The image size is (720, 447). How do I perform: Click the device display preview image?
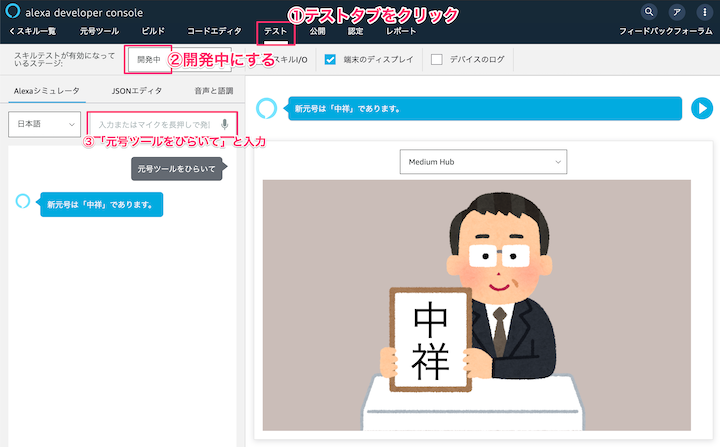point(477,305)
